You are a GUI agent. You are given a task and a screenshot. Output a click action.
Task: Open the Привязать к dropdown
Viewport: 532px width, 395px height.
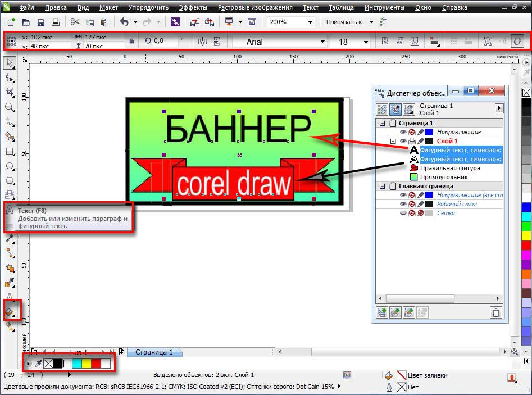371,22
